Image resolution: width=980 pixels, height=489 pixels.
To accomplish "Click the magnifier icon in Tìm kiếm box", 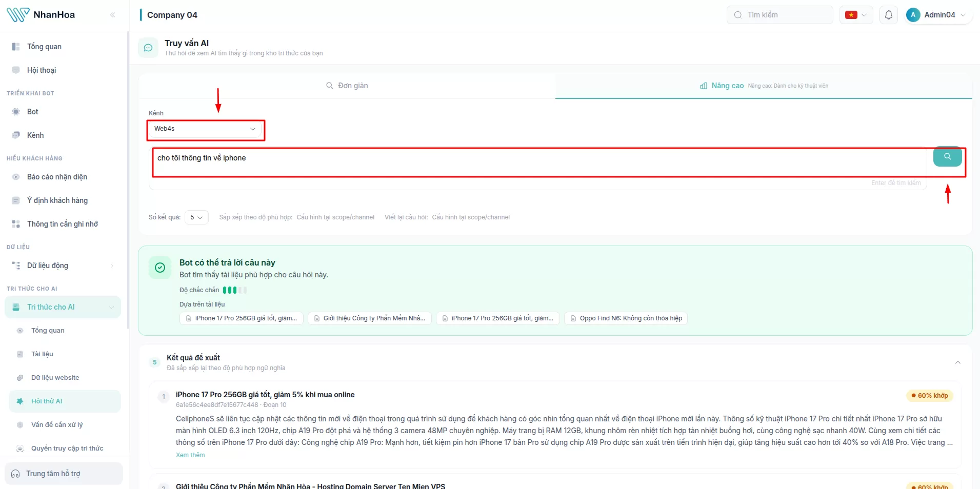I will coord(738,15).
